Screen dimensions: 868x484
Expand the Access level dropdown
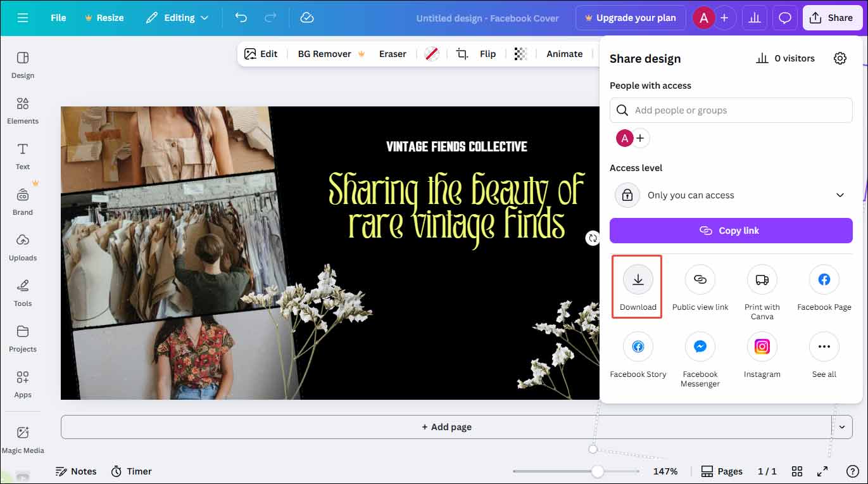pos(840,195)
